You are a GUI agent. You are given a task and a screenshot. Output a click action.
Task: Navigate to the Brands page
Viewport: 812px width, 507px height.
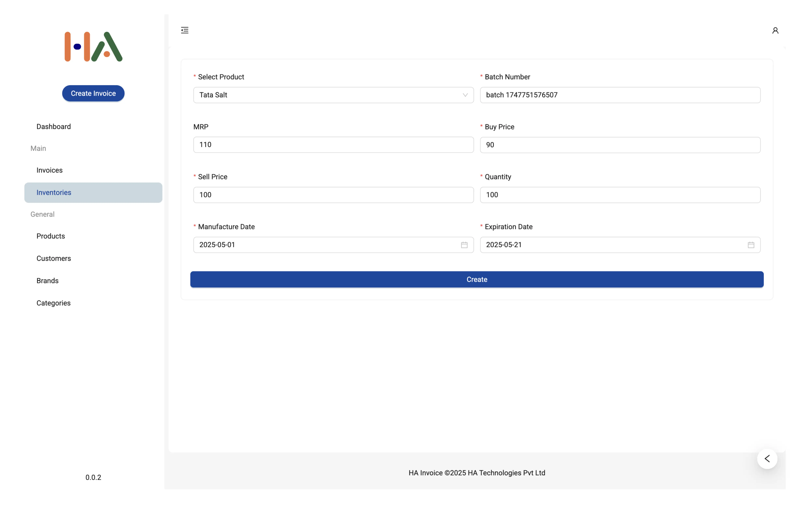coord(47,281)
